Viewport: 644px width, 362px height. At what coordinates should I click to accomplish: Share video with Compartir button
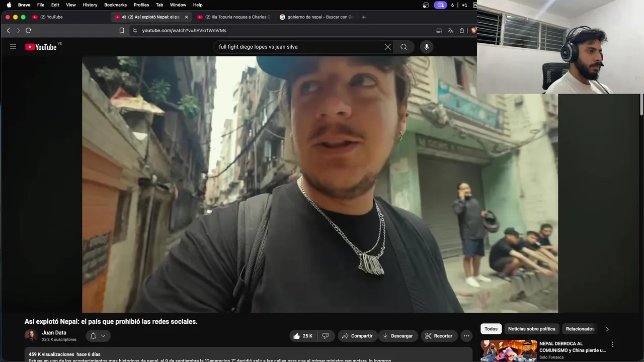pyautogui.click(x=357, y=336)
